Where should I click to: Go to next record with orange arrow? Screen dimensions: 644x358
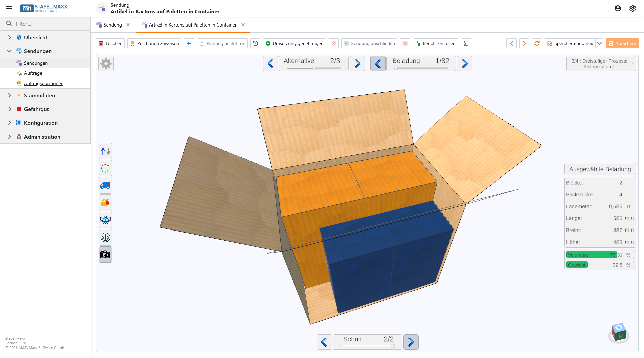(524, 43)
